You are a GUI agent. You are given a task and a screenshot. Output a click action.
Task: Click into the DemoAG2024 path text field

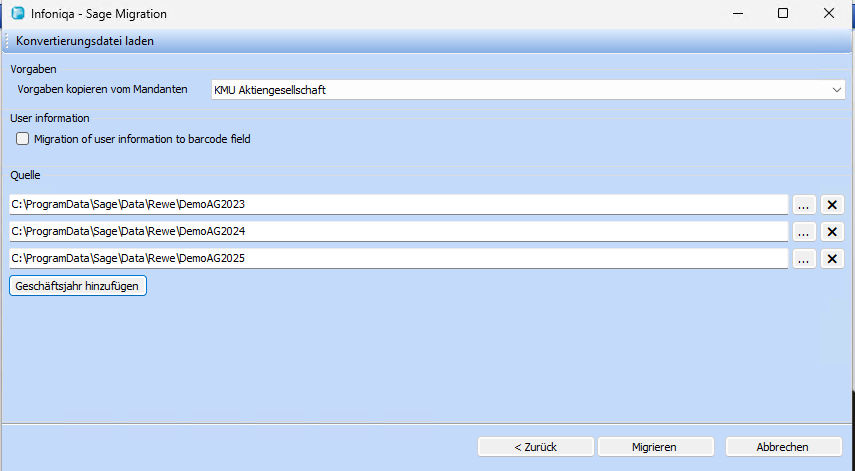tap(398, 231)
